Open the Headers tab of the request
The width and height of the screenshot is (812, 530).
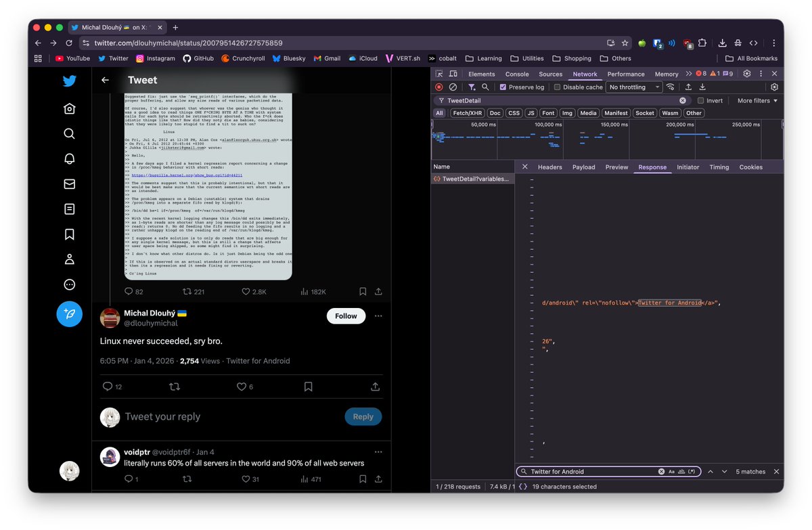(x=549, y=167)
